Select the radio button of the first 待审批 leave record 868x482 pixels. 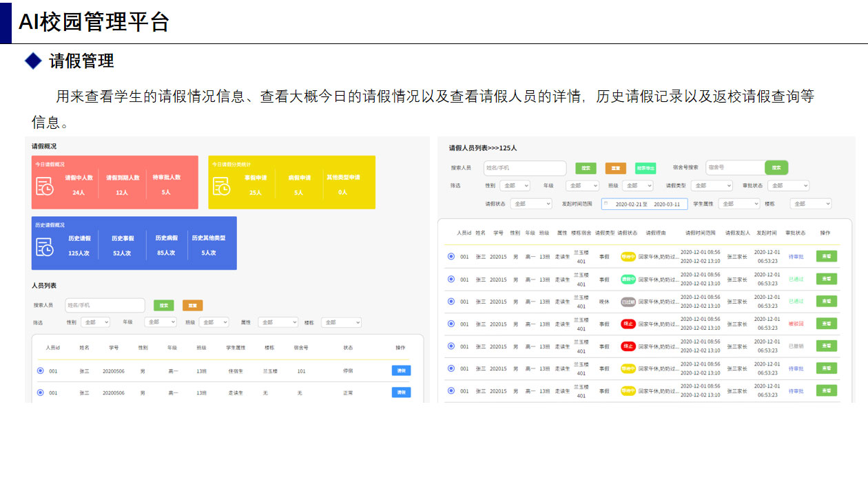pyautogui.click(x=451, y=257)
